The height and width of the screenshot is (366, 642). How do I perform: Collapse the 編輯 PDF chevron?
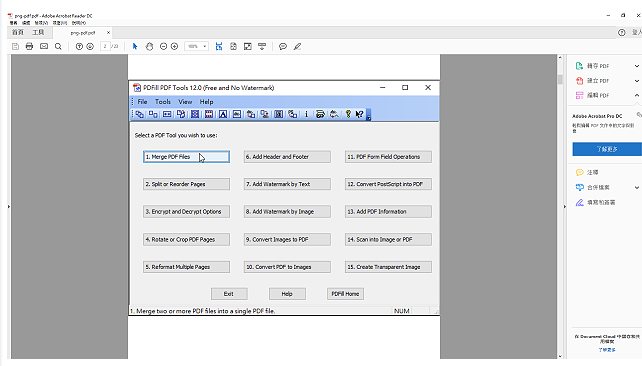[x=637, y=95]
